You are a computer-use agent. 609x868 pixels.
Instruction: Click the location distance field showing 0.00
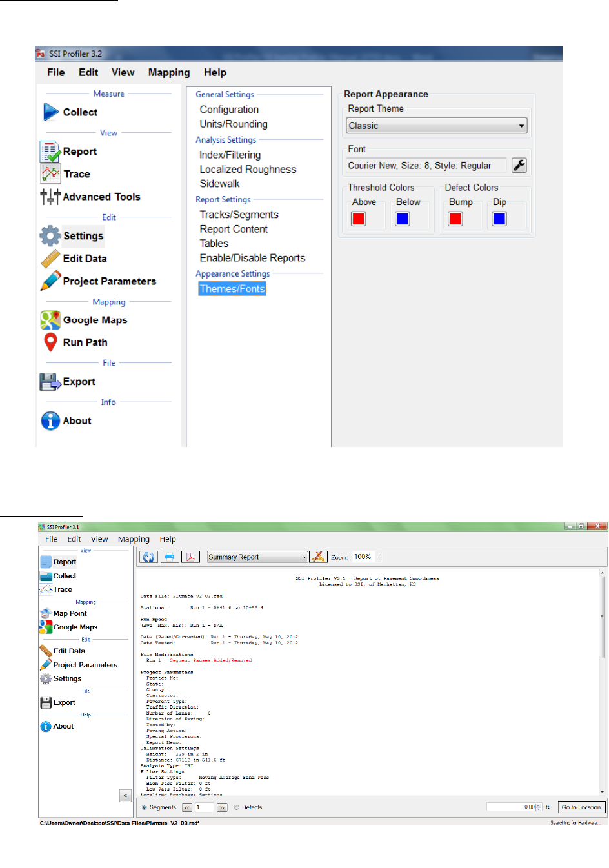pos(514,807)
